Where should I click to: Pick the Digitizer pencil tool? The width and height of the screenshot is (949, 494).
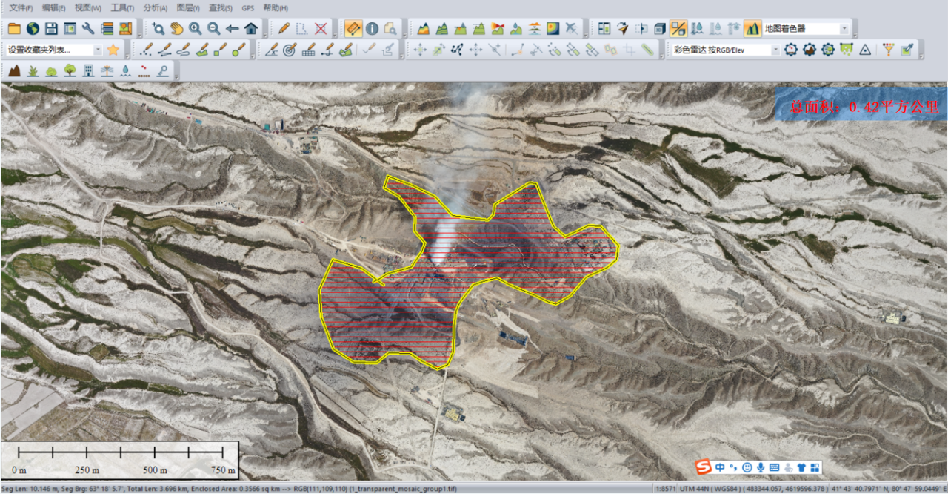point(284,28)
